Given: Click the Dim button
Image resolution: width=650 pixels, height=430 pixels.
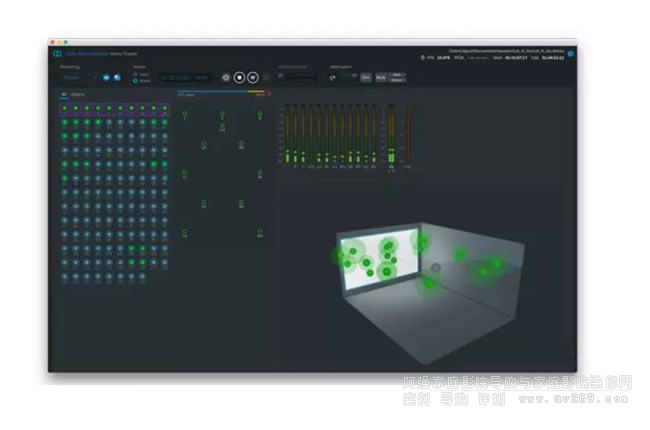Looking at the screenshot, I should pyautogui.click(x=365, y=76).
